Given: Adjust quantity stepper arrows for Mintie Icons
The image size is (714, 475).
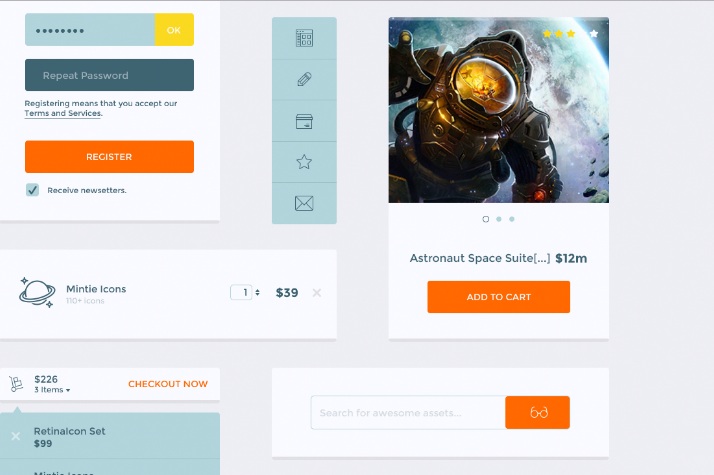Looking at the screenshot, I should point(258,292).
